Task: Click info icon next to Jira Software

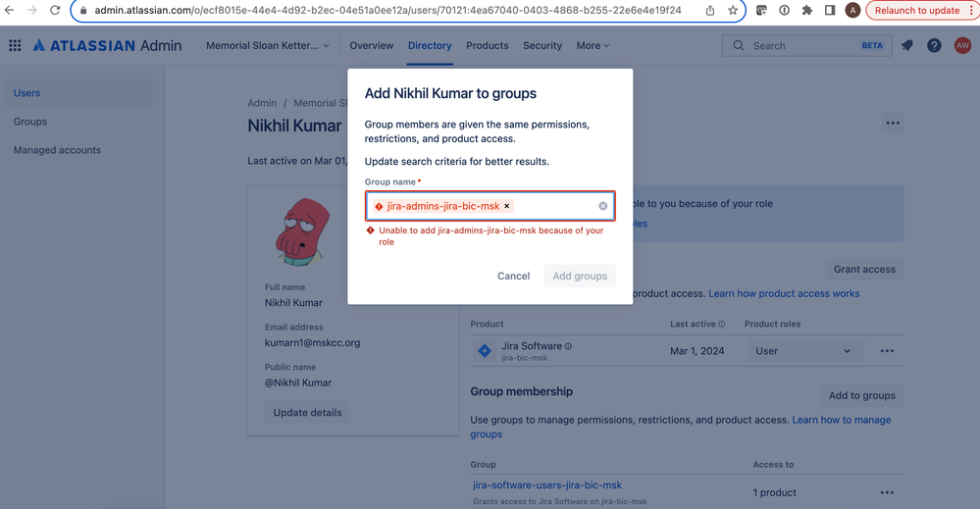Action: click(568, 346)
